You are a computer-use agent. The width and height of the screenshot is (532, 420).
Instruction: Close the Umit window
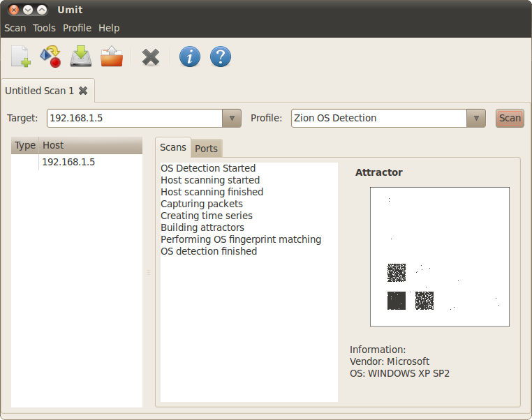[x=13, y=10]
